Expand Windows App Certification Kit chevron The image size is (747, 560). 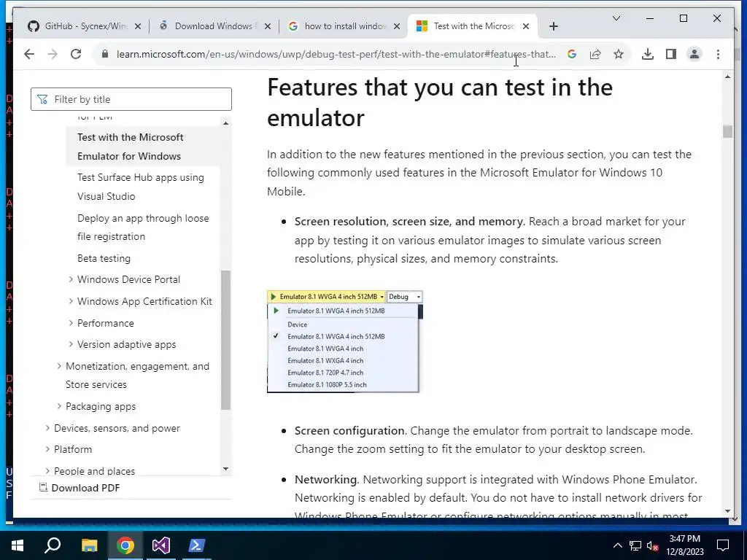[71, 301]
